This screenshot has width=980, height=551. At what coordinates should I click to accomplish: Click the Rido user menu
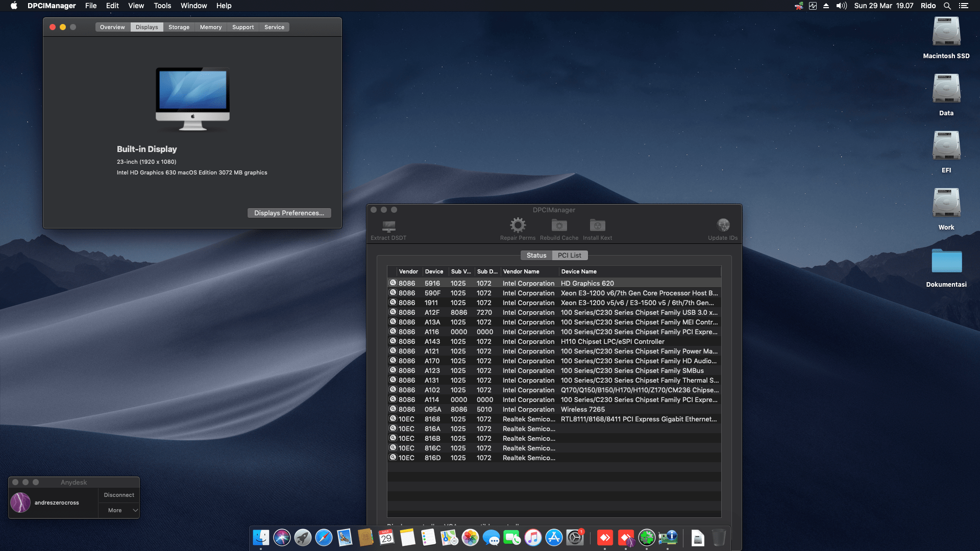click(928, 6)
